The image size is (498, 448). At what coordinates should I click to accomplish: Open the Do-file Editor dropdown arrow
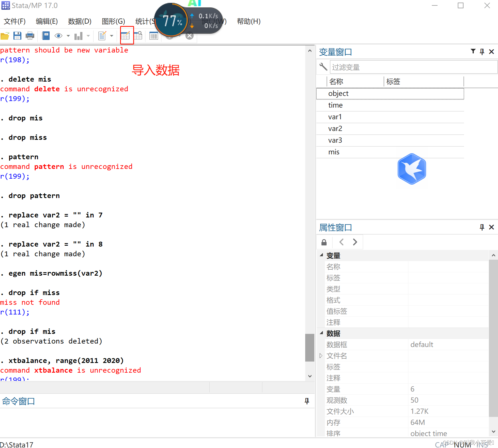point(112,36)
